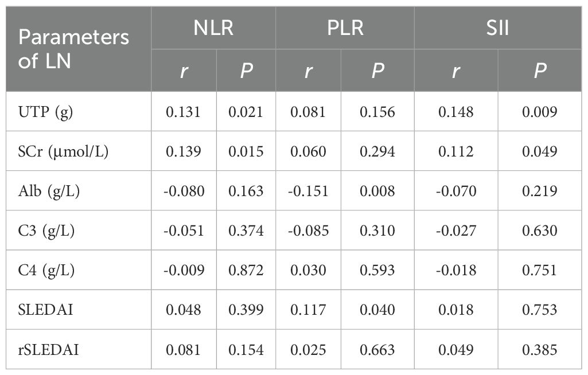Select the SLEDAI PLR r value 0.117
This screenshot has height=375, width=588.
point(308,310)
